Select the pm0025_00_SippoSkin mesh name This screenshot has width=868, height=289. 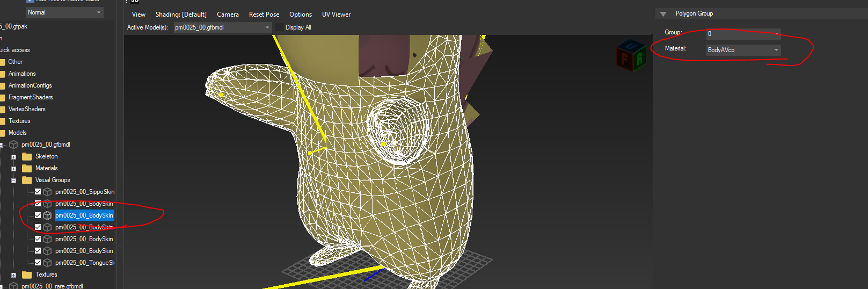tap(85, 192)
